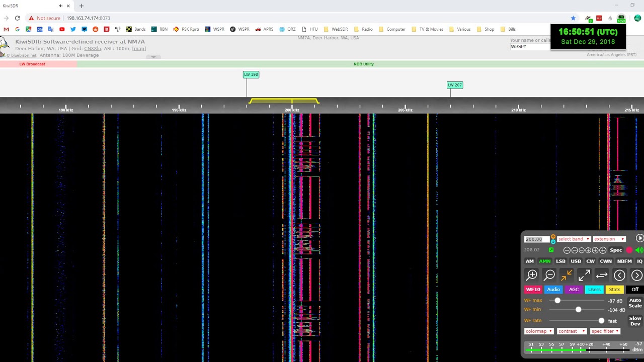This screenshot has height=362, width=644.
Task: Click the name or callsign field W9SPY
Action: click(x=530, y=47)
